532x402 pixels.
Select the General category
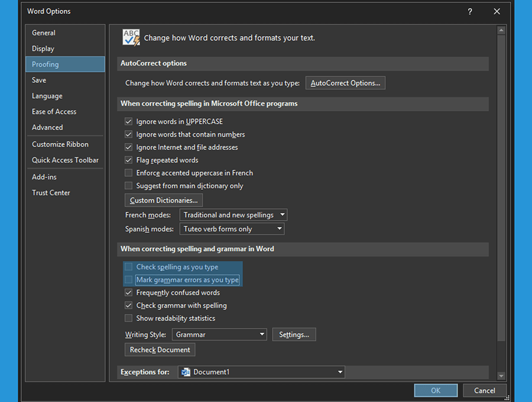click(x=65, y=33)
